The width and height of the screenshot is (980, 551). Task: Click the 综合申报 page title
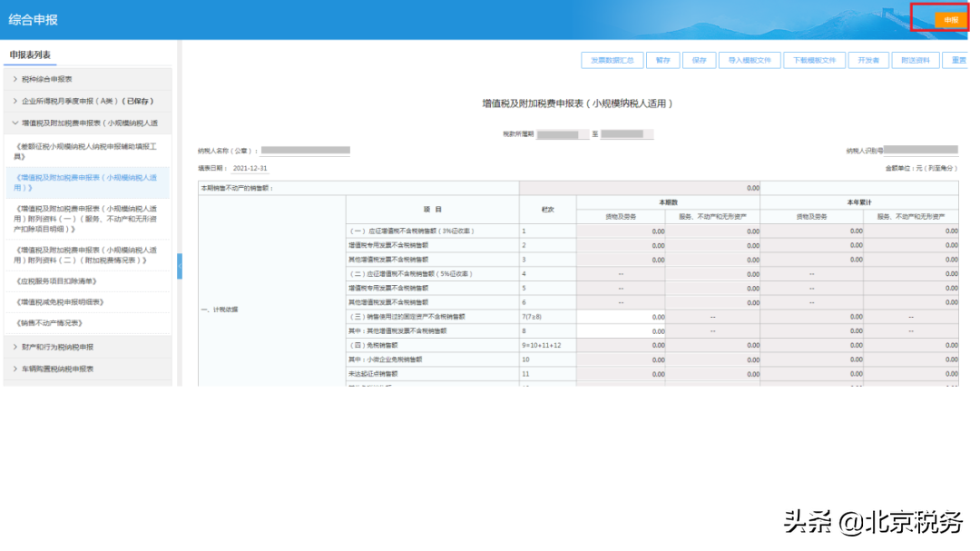34,20
